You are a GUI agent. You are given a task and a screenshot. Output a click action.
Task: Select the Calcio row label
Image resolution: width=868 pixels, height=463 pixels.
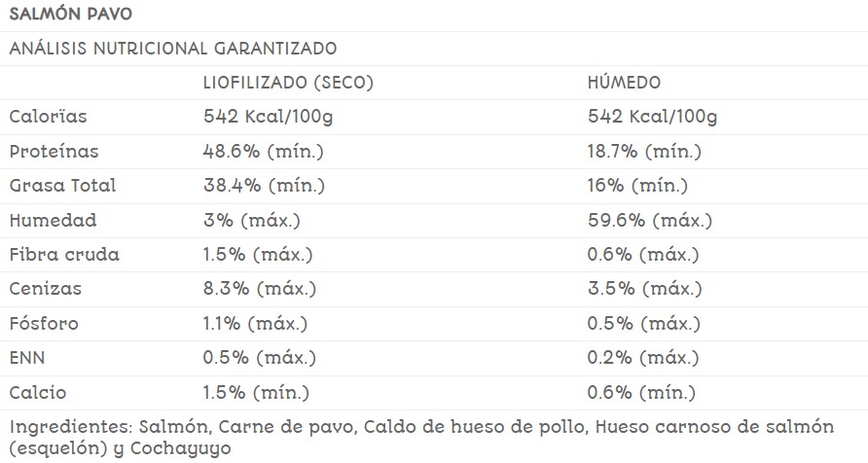click(x=39, y=393)
